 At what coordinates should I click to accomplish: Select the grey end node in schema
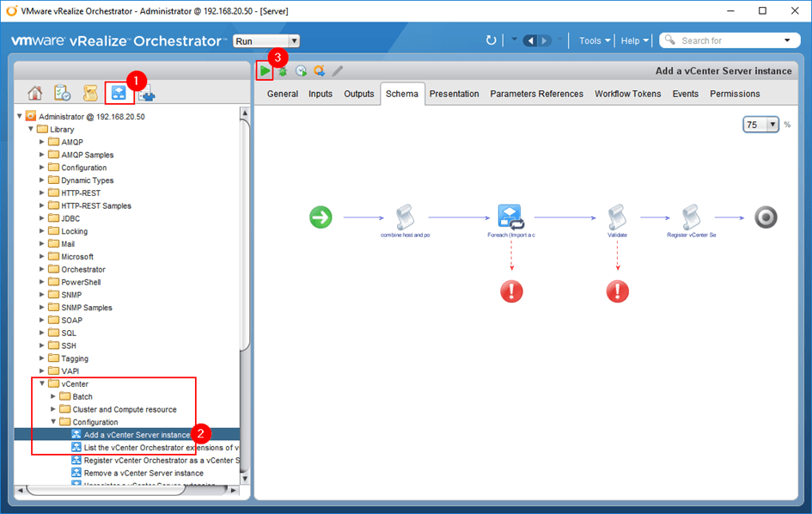(x=766, y=217)
